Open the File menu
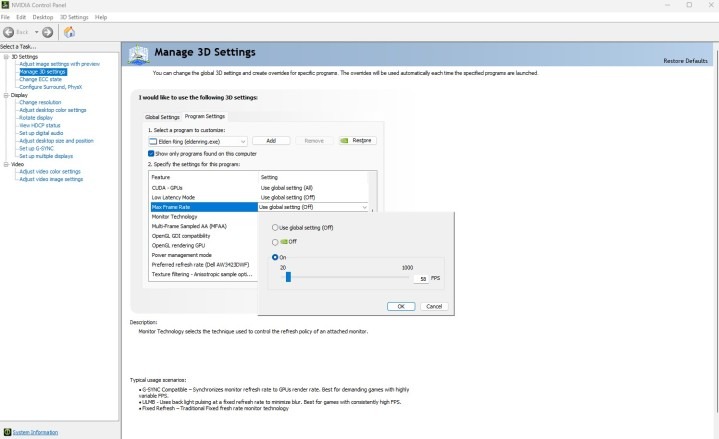Screen dimensions: 719x439 click(5, 17)
